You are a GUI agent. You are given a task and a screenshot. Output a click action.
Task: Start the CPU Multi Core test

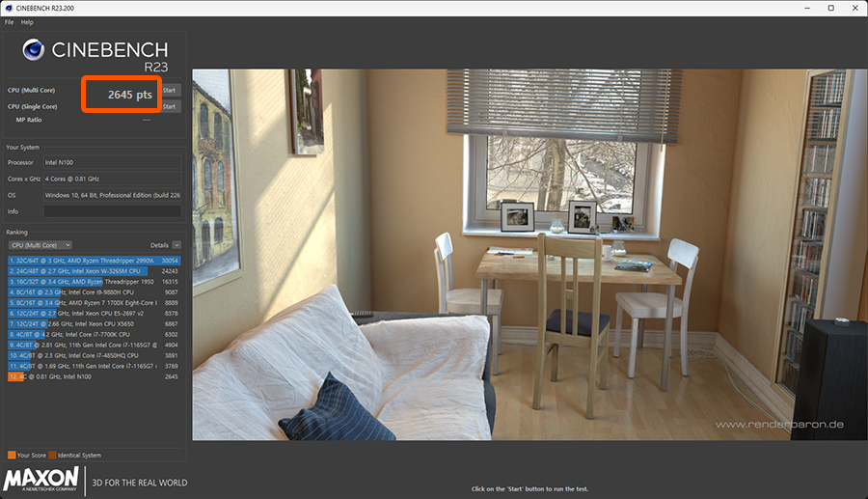point(170,91)
